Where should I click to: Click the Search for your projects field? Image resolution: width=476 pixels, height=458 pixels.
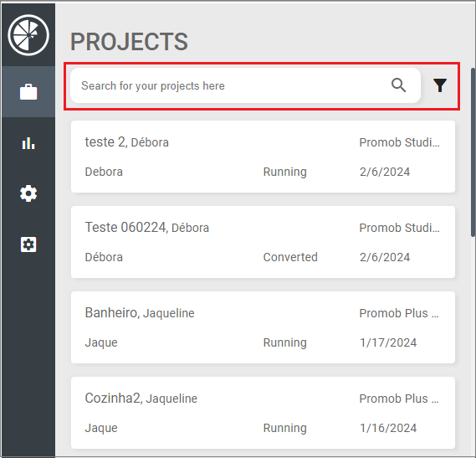[245, 85]
